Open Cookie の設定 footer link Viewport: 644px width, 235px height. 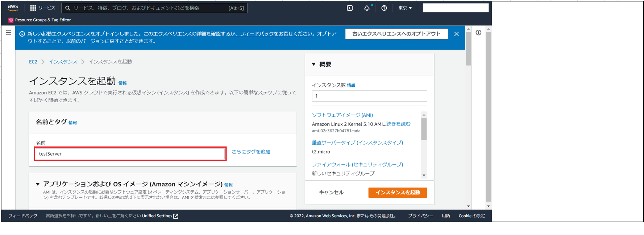(x=471, y=216)
